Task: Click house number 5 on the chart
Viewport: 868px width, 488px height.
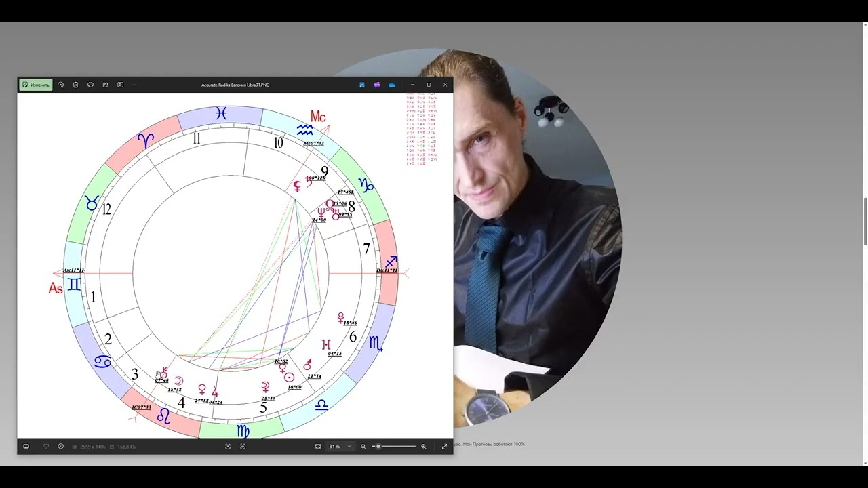Action: pyautogui.click(x=264, y=408)
